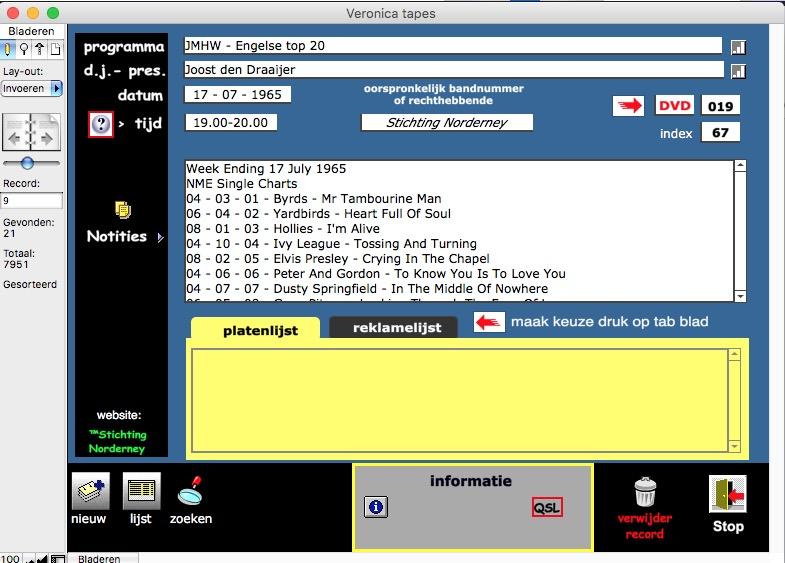Select the reklamelijst tab
The height and width of the screenshot is (563, 785).
[393, 328]
